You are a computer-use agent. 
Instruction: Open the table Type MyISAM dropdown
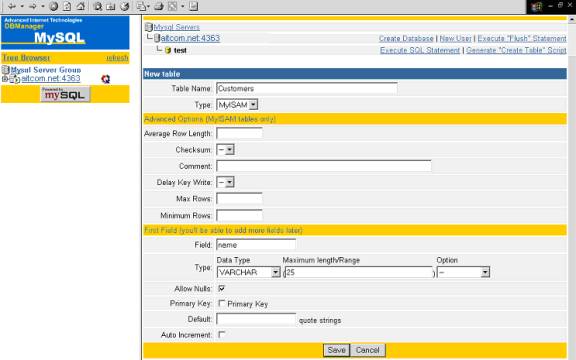[x=237, y=105]
